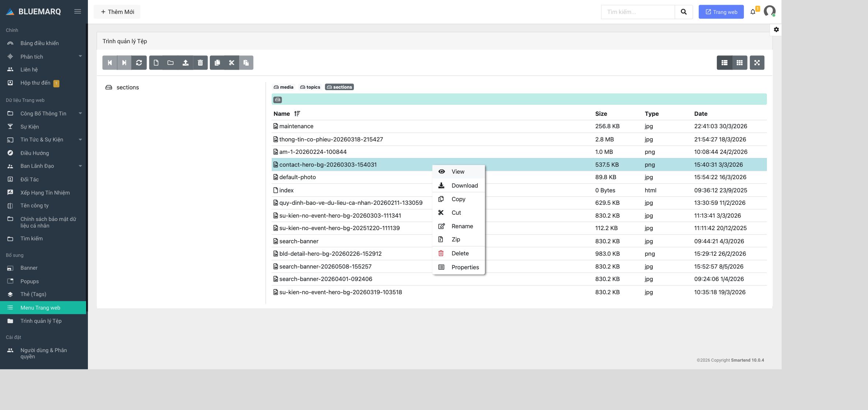Choose Zip in the context menu
868x410 pixels.
[x=459, y=239]
